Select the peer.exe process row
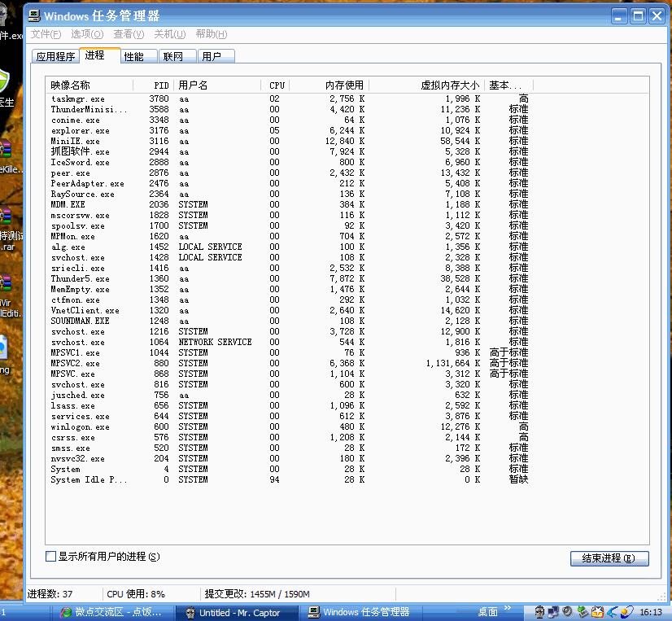The height and width of the screenshot is (621, 672). [x=290, y=173]
